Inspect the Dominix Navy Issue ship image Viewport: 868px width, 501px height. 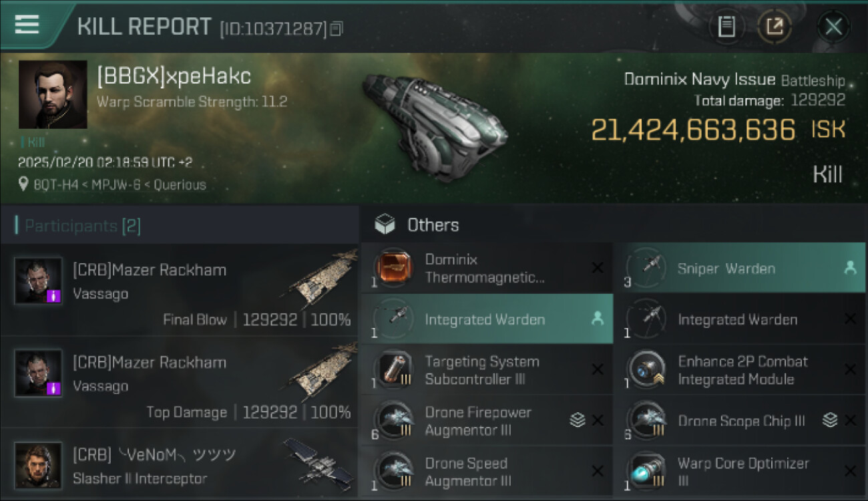pyautogui.click(x=434, y=117)
